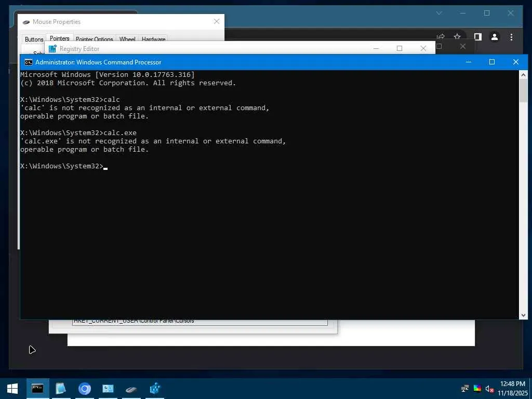532x399 pixels.
Task: Click the HKEY_CURRENT_USER\Control Panel\Cursors path field
Action: click(200, 321)
